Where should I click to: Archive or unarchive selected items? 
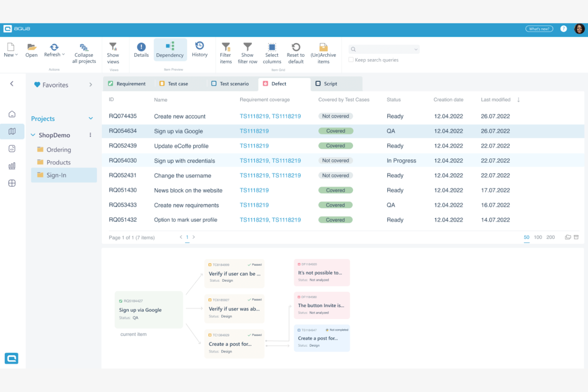point(323,53)
